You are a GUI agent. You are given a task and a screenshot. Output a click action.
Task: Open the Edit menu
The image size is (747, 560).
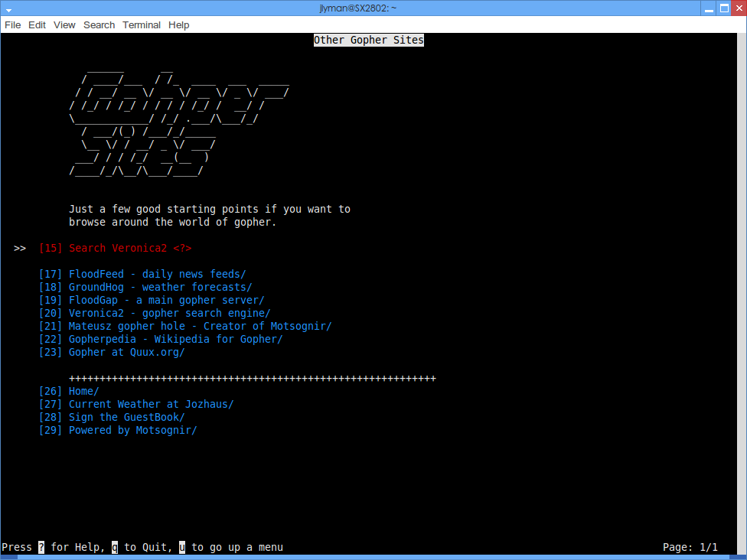37,25
